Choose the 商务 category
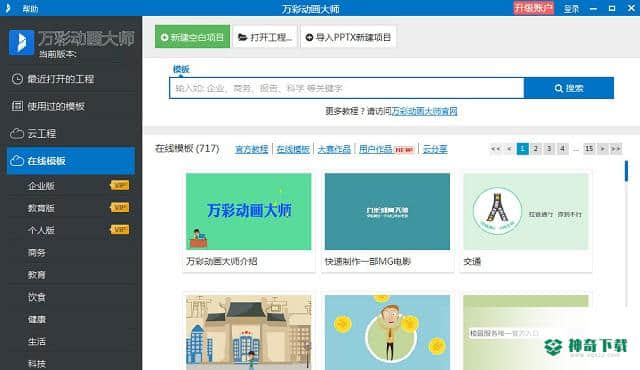 37,253
